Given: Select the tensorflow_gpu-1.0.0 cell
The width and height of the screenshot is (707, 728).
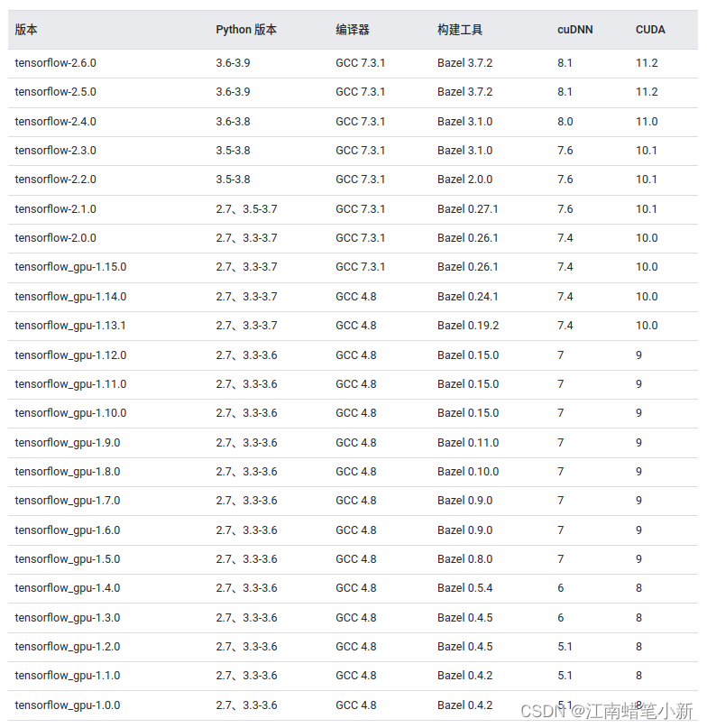Looking at the screenshot, I should 68,705.
